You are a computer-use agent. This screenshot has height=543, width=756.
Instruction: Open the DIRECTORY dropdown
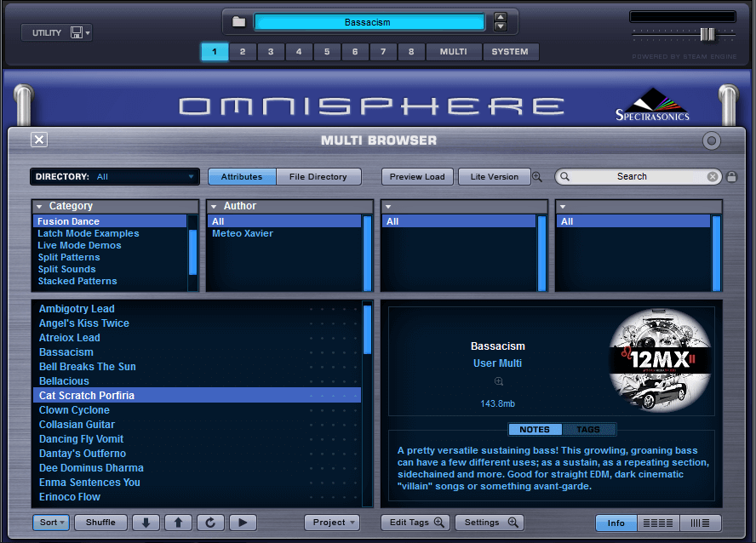click(115, 177)
